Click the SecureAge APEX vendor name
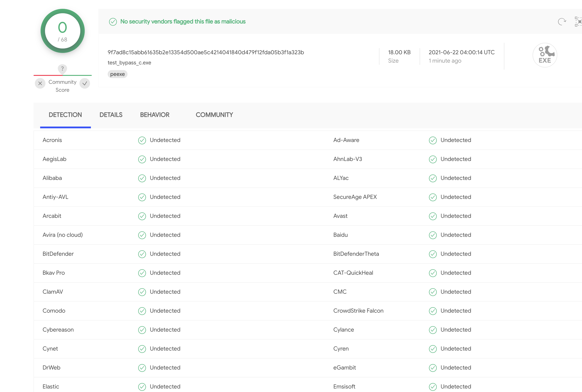582x392 pixels. coord(355,197)
